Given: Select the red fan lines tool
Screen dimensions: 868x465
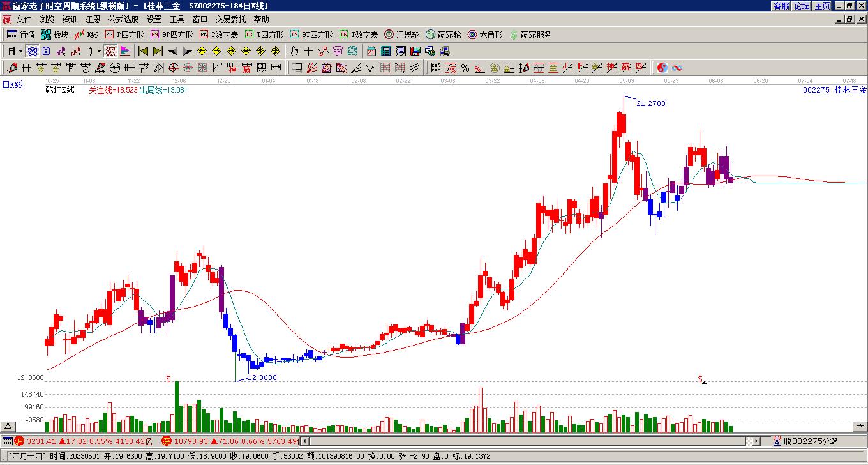Looking at the screenshot, I should (311, 68).
